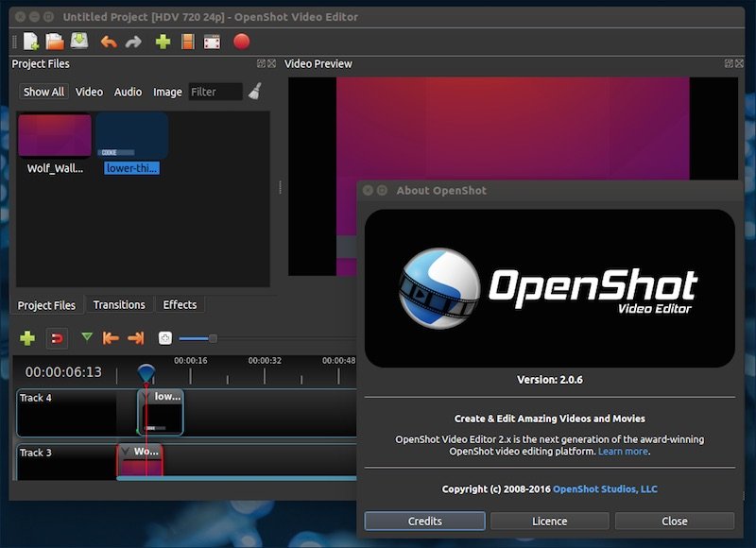Click the orange Undo arrow
The image size is (756, 548).
point(108,42)
